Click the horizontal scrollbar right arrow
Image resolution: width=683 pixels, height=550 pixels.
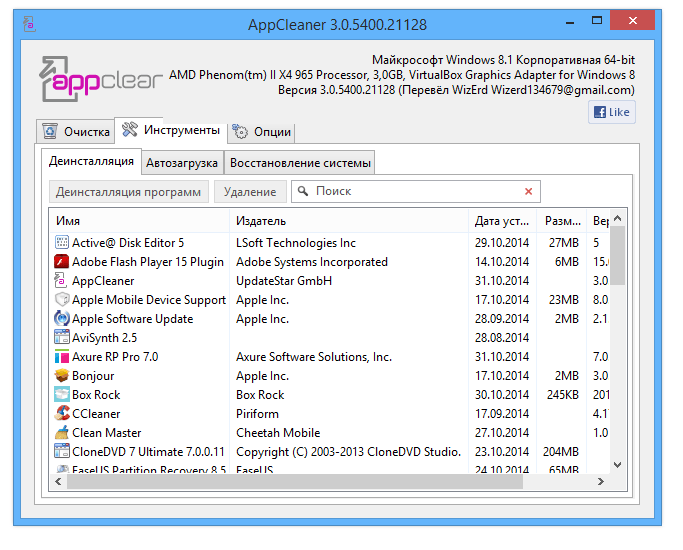click(x=601, y=482)
